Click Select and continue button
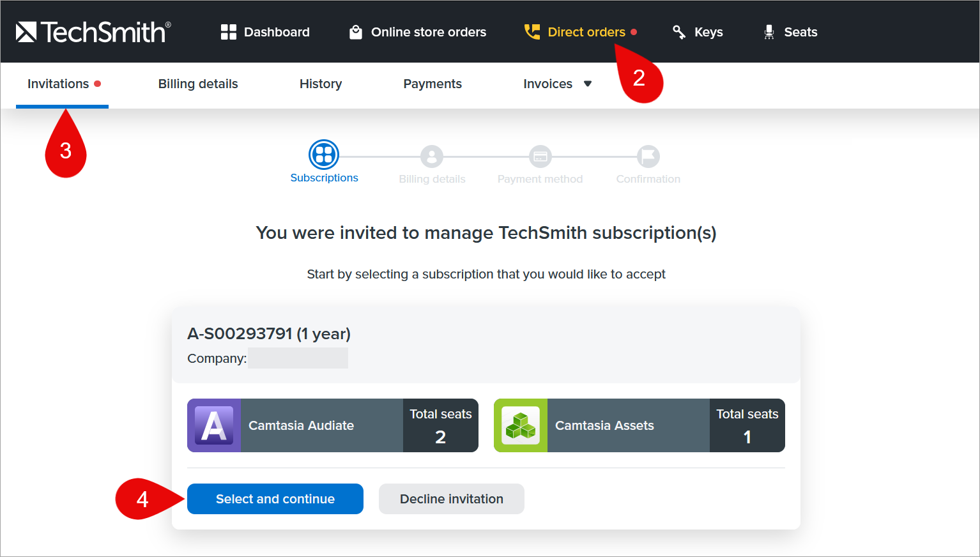The image size is (980, 557). [275, 499]
